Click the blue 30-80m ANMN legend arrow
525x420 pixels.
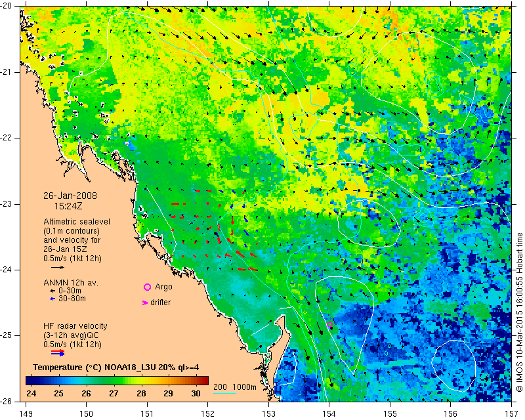[x=52, y=299]
